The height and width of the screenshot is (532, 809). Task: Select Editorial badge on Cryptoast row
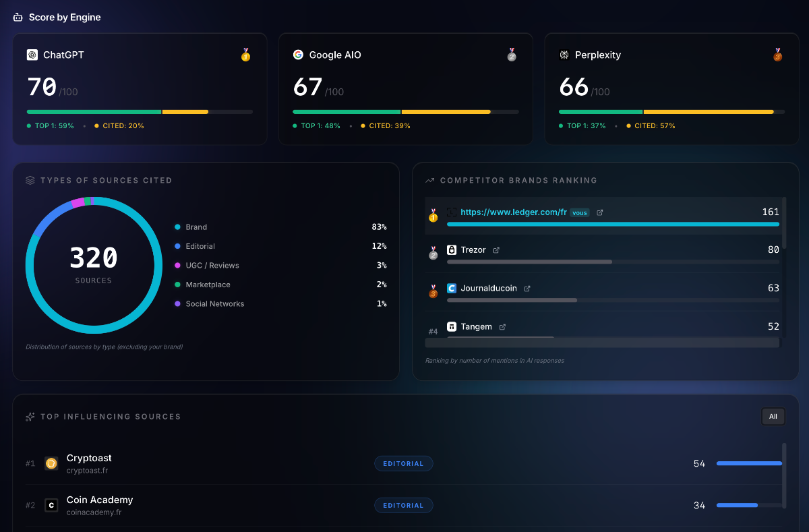pos(403,463)
